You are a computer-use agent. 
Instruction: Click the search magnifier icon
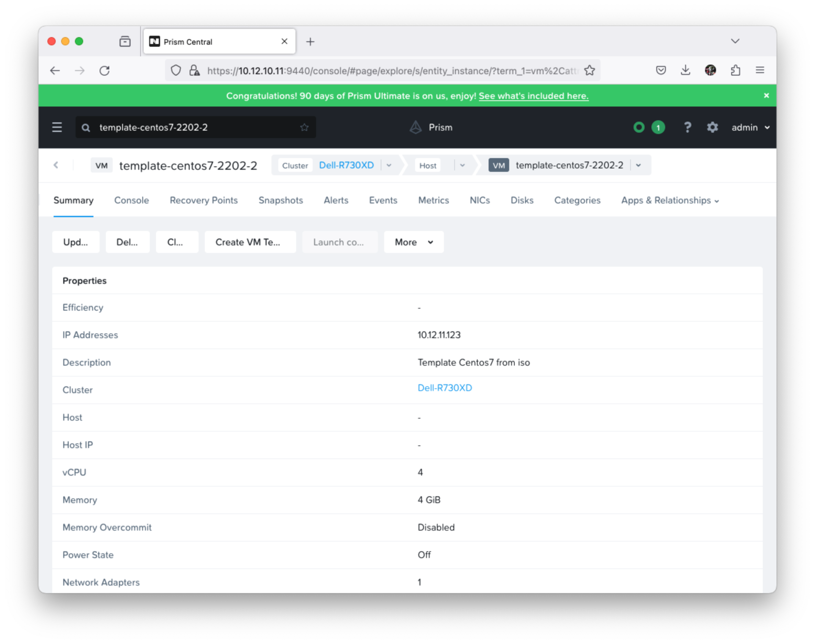click(x=86, y=128)
